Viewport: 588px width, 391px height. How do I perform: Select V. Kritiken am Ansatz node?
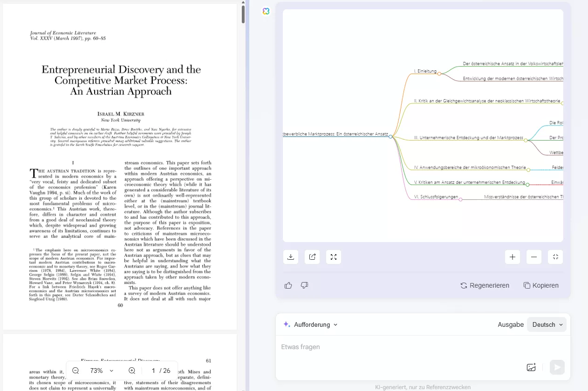click(469, 182)
